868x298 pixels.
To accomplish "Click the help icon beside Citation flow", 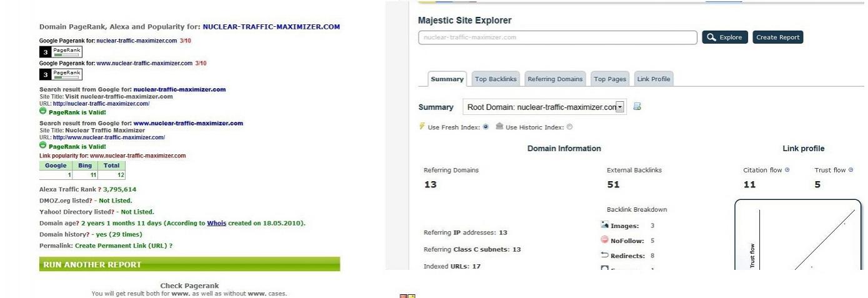I will pos(787,170).
